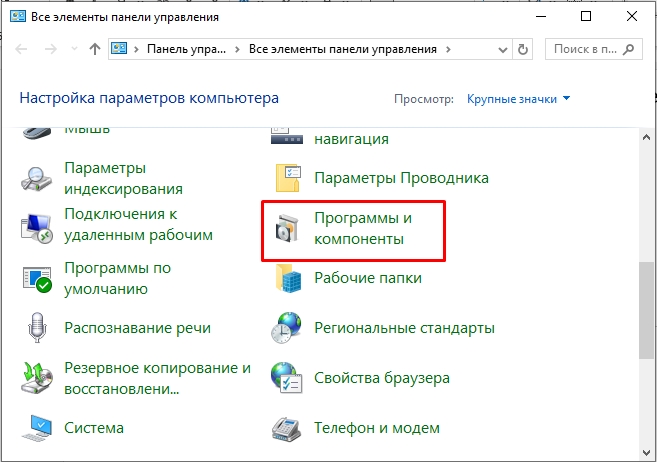This screenshot has width=657, height=462.
Task: Open the remote desktop connections icon
Action: (x=38, y=226)
